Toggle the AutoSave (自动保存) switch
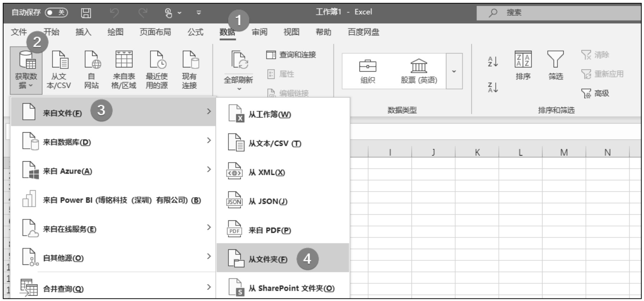This screenshot has width=644, height=301. 56,13
